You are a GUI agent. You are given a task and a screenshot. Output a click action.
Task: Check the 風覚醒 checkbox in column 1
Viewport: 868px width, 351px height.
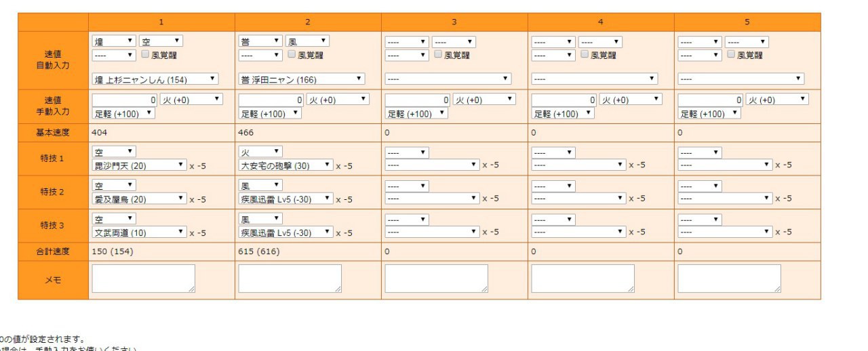(x=146, y=55)
